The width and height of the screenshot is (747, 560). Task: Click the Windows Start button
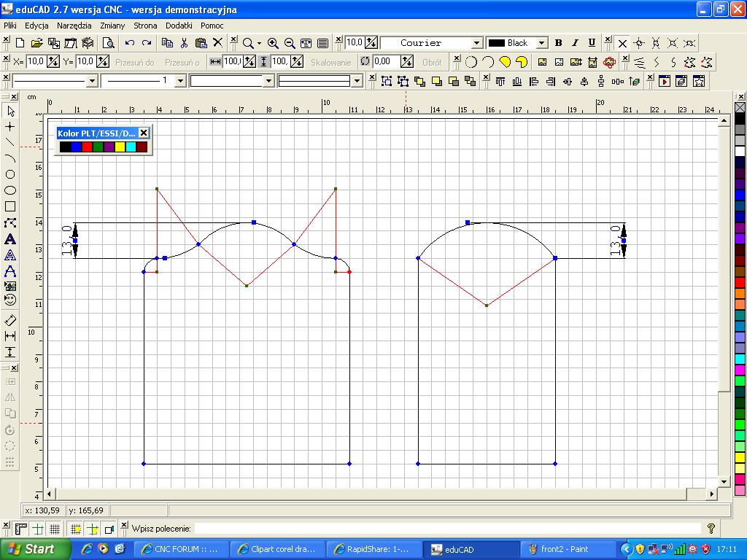pyautogui.click(x=35, y=549)
